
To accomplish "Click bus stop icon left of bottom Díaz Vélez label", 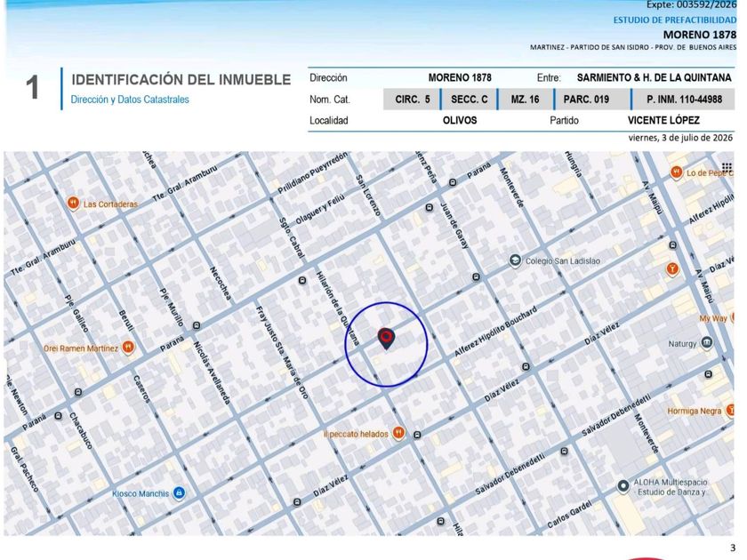I will coord(297,502).
